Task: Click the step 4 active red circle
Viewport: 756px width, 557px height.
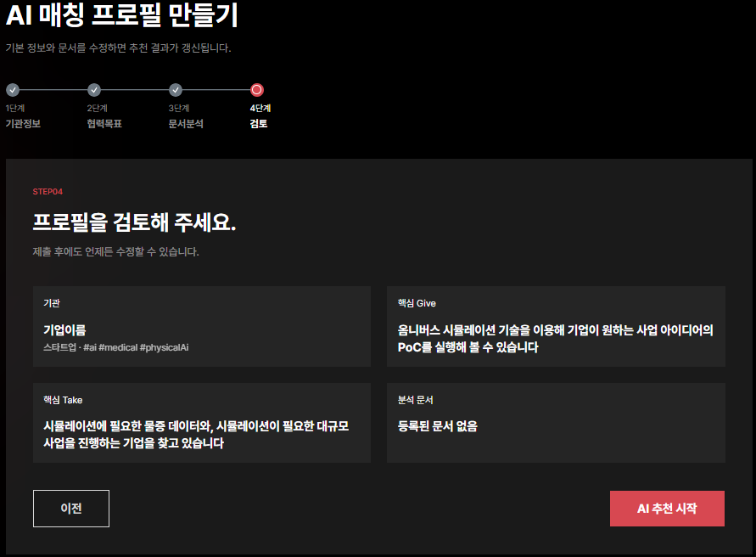Action: [x=257, y=90]
